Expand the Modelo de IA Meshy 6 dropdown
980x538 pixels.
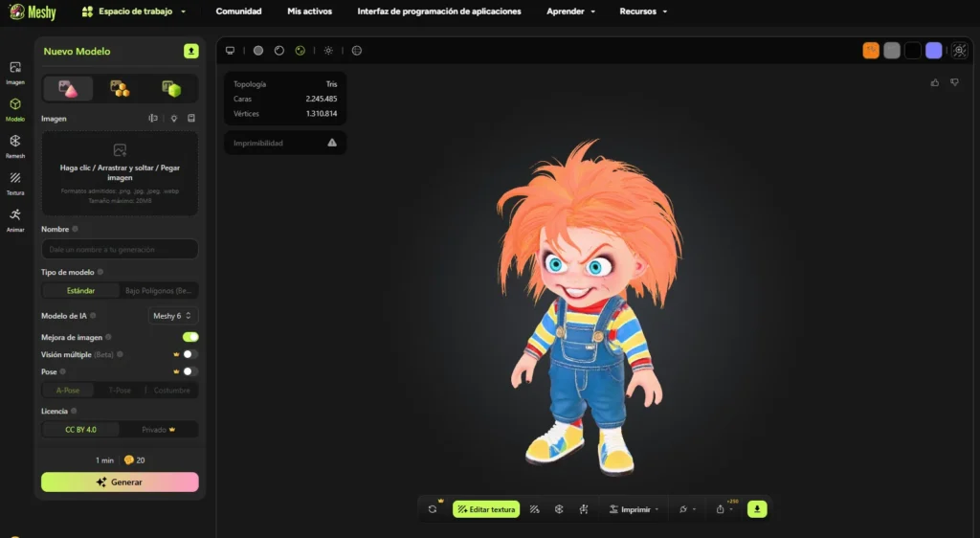tap(173, 315)
